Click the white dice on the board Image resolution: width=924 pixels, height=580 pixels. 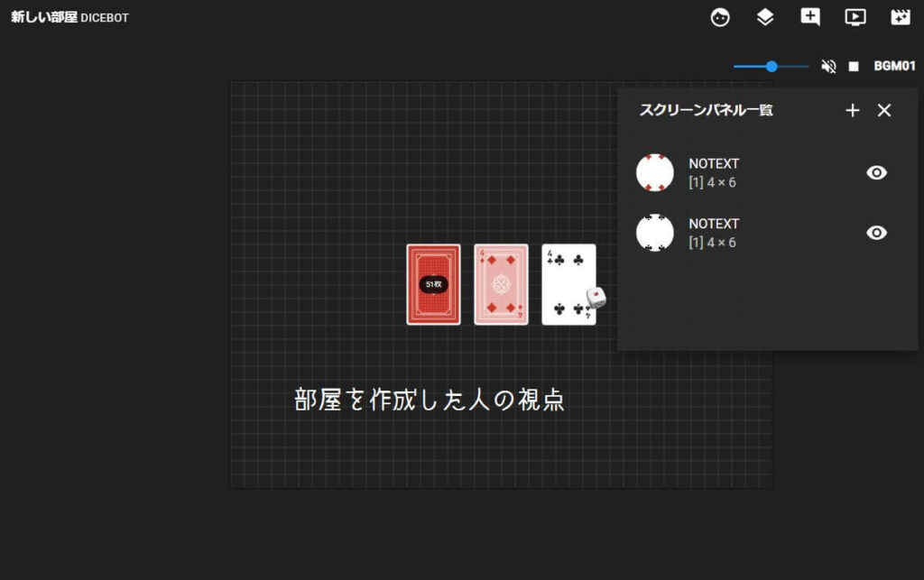[596, 298]
